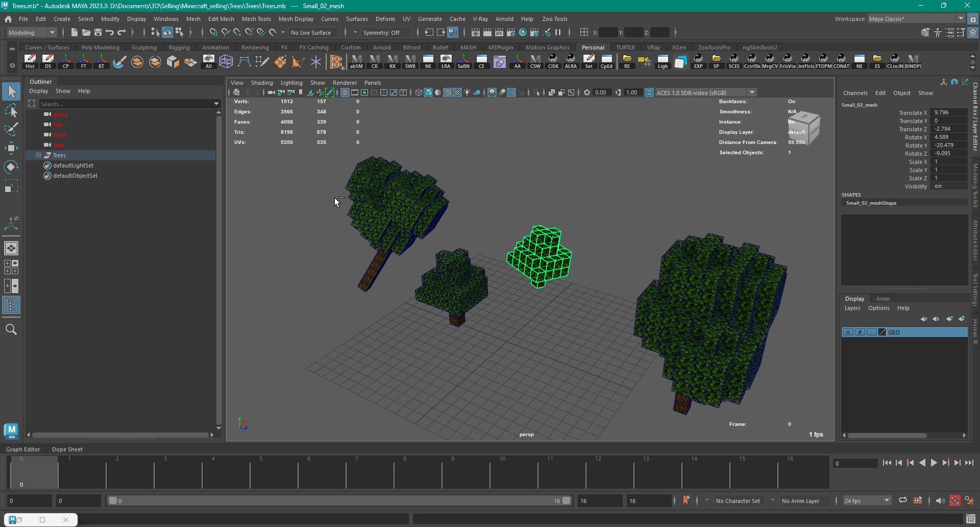
Task: Click the Hist shelf button
Action: pos(30,62)
